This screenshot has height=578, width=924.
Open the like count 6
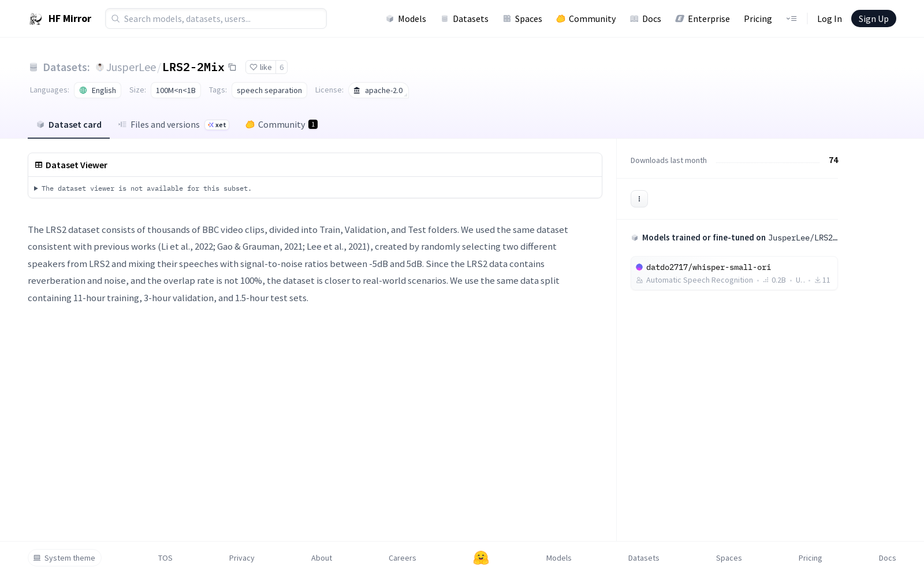point(282,67)
